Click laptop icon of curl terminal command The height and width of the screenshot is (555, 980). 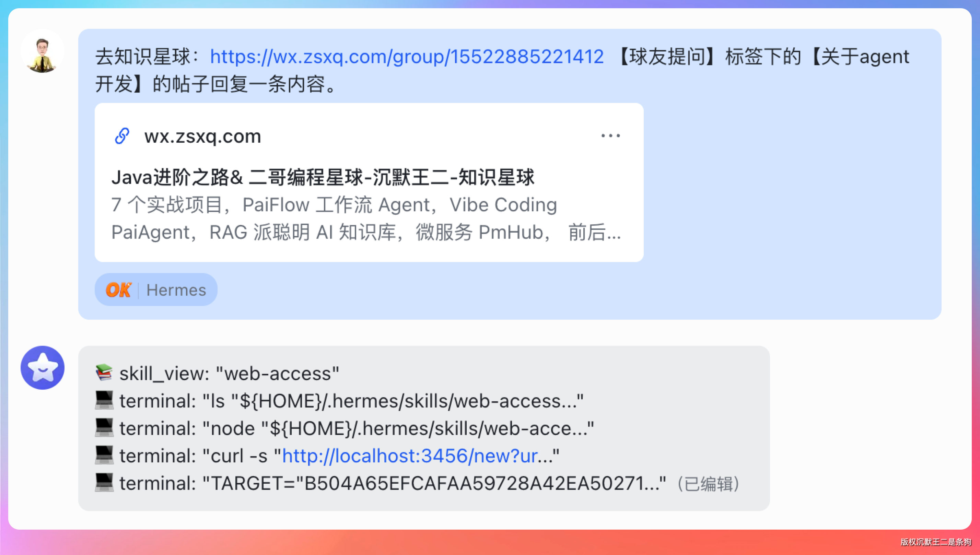click(x=104, y=455)
